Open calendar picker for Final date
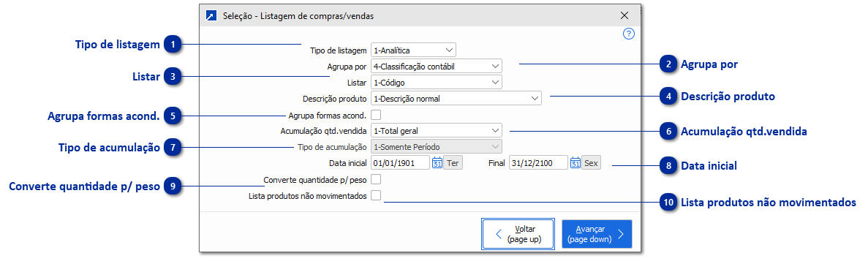Viewport: 868px width, 264px height. tap(575, 163)
